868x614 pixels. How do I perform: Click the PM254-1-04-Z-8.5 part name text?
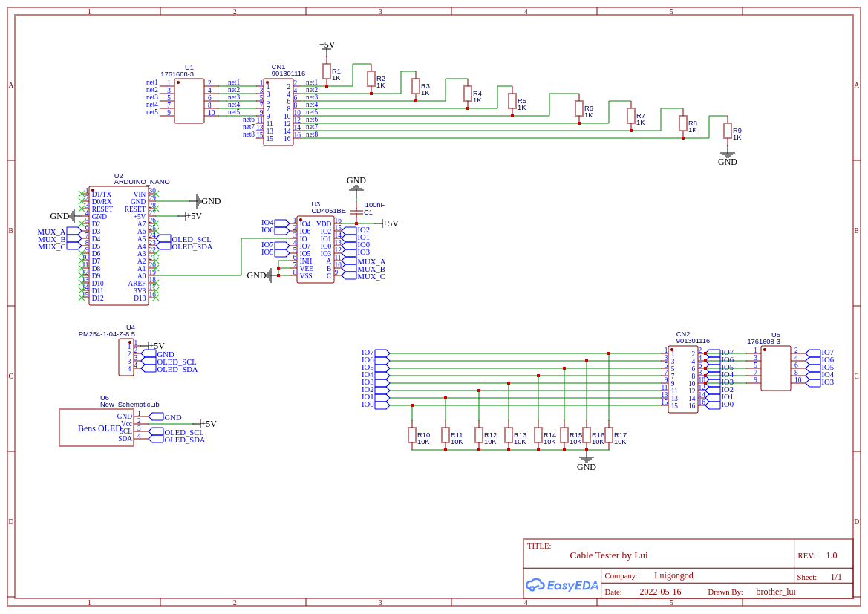(x=106, y=334)
